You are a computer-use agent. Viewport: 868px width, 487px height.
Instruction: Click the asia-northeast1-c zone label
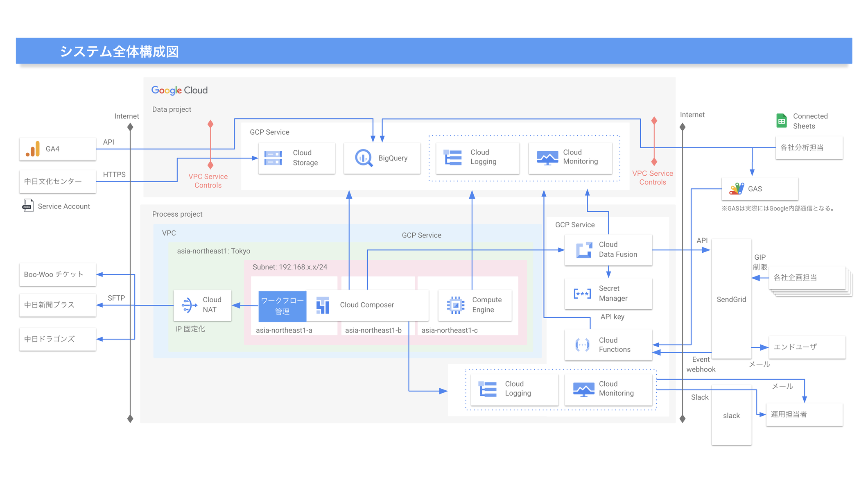click(449, 330)
